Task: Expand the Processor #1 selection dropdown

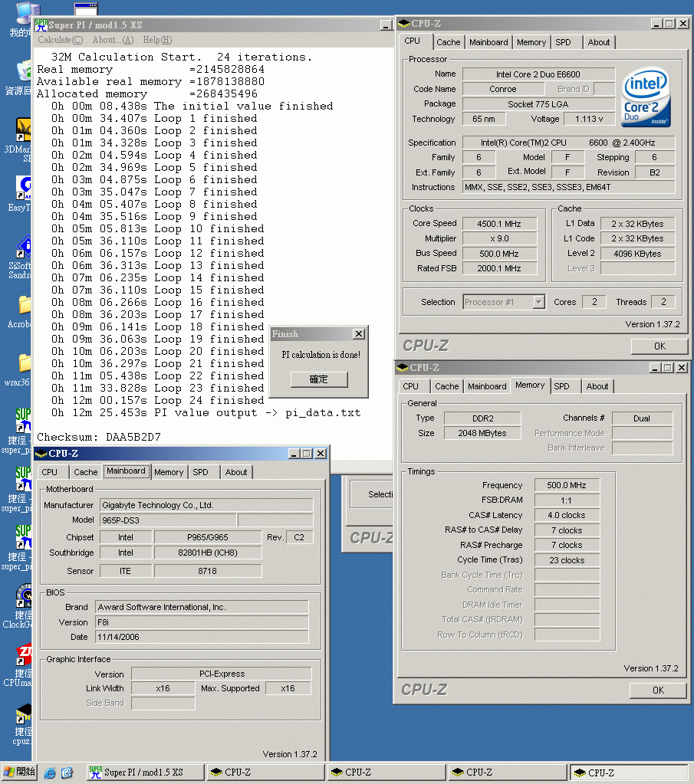Action: coord(538,302)
